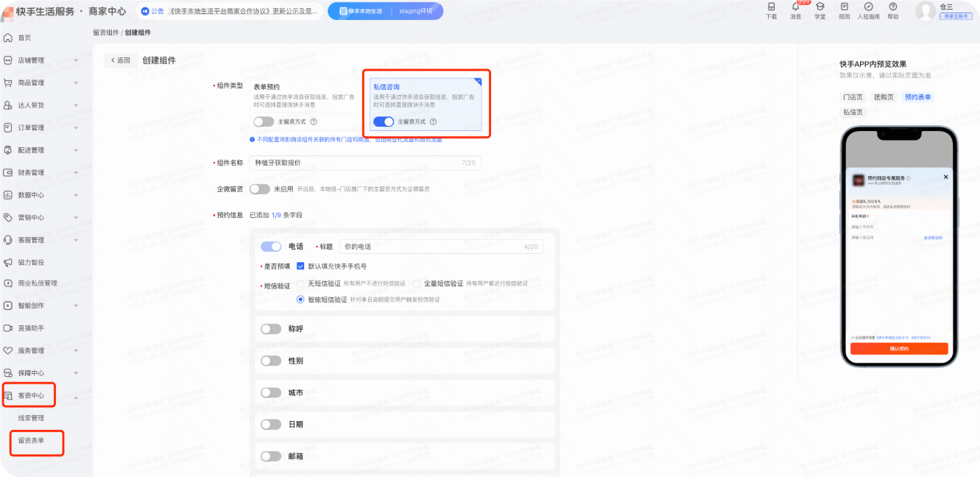The width and height of the screenshot is (980, 477).
Task: Click the 数据中心 chart icon
Action: pos(8,195)
